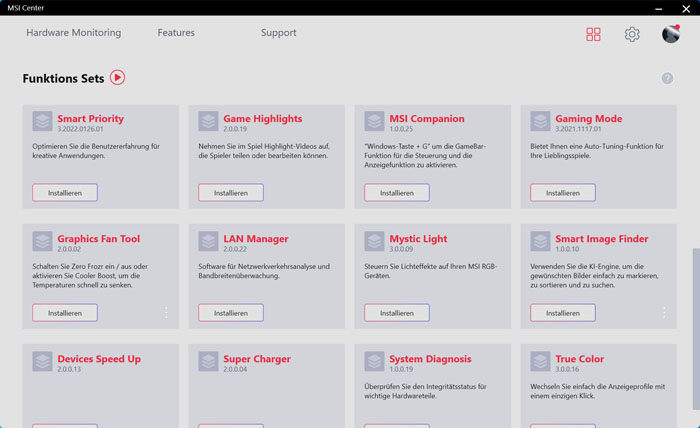The height and width of the screenshot is (428, 700).
Task: Click the Smart Priority layers icon
Action: (x=42, y=122)
